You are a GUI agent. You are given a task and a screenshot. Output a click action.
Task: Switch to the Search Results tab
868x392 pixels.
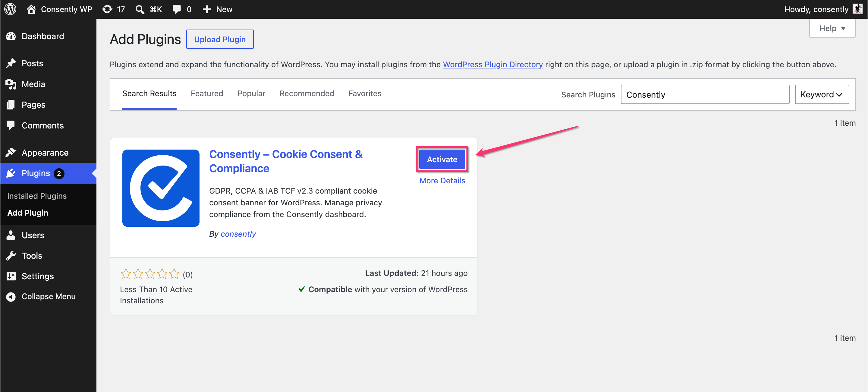[149, 93]
